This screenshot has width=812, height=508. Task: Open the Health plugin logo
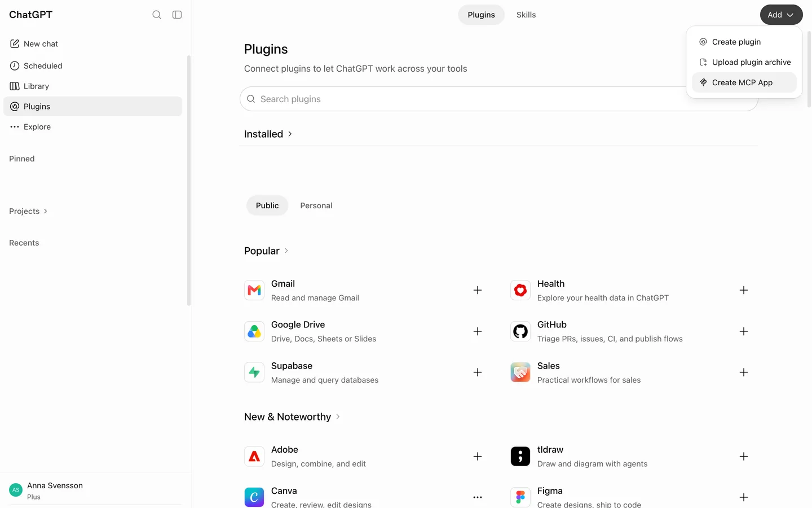pyautogui.click(x=520, y=290)
